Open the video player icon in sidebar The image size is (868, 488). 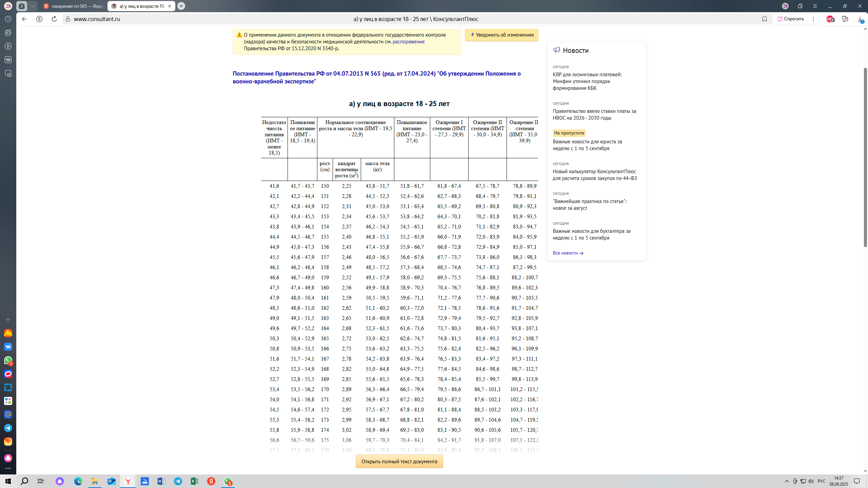(8, 46)
